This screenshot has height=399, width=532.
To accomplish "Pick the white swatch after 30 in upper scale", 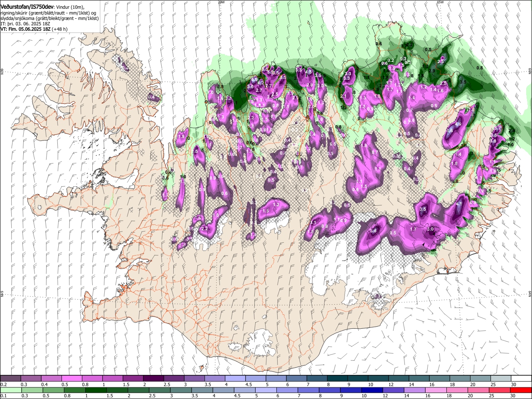I will [x=522, y=378].
